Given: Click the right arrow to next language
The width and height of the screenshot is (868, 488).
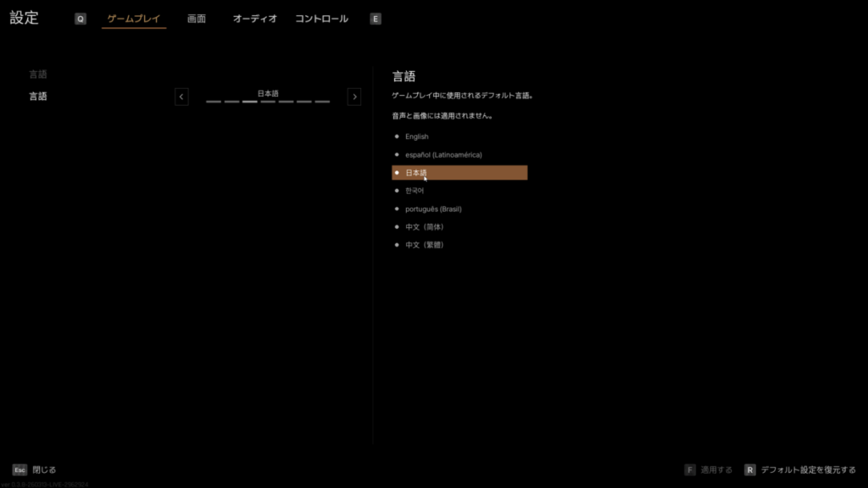Looking at the screenshot, I should pyautogui.click(x=354, y=97).
